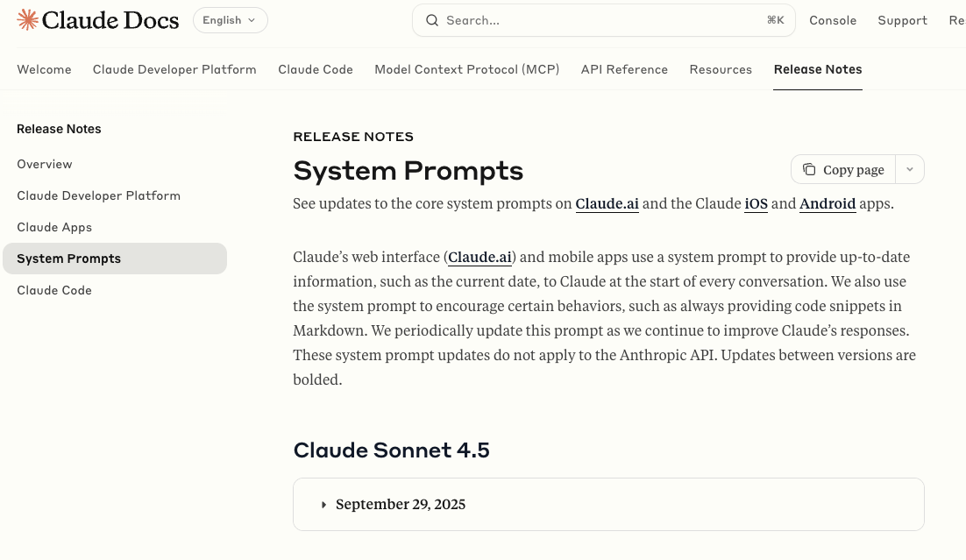Expand the September 29, 2025 entry
Image resolution: width=966 pixels, height=560 pixels.
pos(324,504)
